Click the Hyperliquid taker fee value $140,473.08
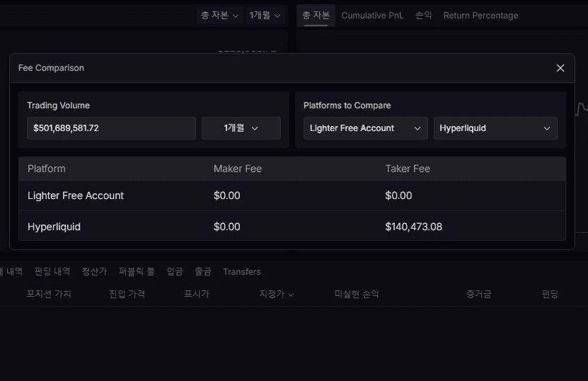588x381 pixels. [413, 227]
